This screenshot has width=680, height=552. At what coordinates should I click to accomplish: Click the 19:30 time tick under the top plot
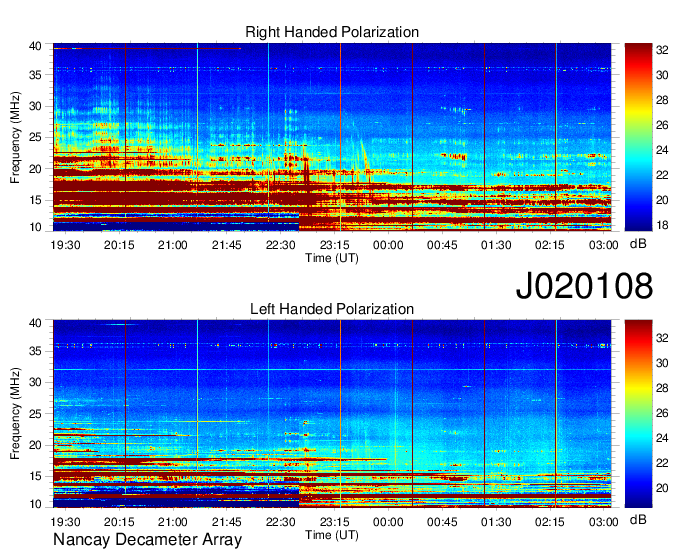65,245
